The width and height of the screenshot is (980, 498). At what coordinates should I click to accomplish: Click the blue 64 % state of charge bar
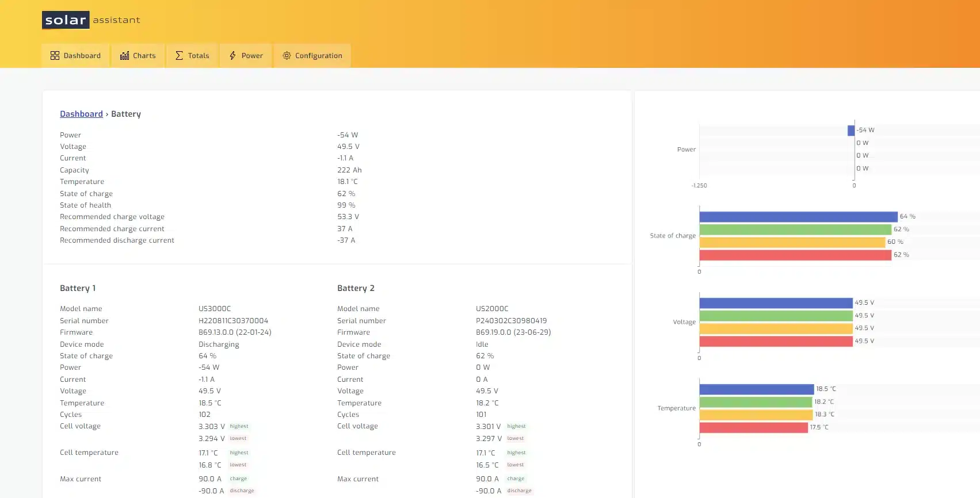pos(798,217)
